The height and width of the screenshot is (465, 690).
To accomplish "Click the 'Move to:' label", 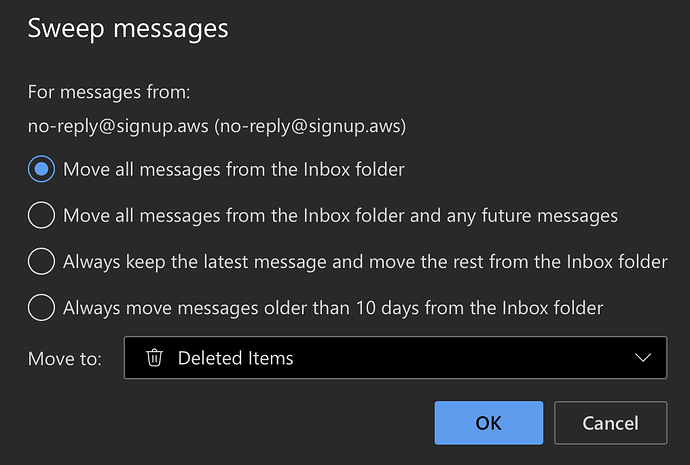I will pos(65,359).
